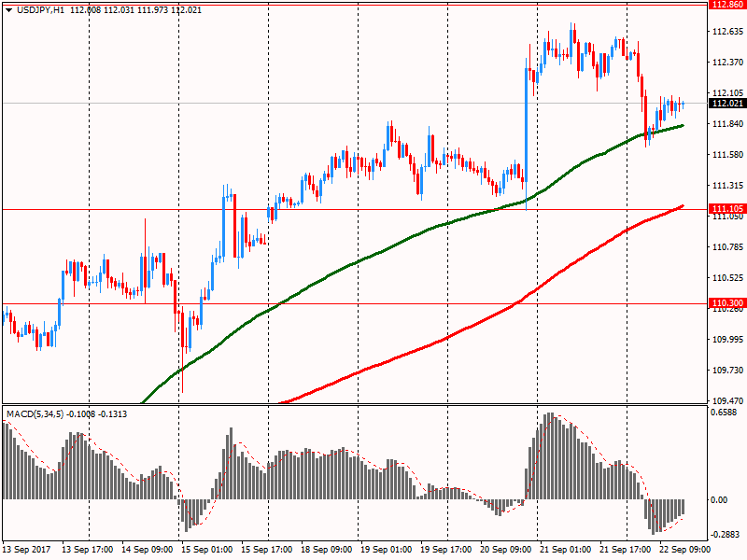Select horizontal red line at 110.300
Screen dimensions: 747x560
click(x=355, y=304)
